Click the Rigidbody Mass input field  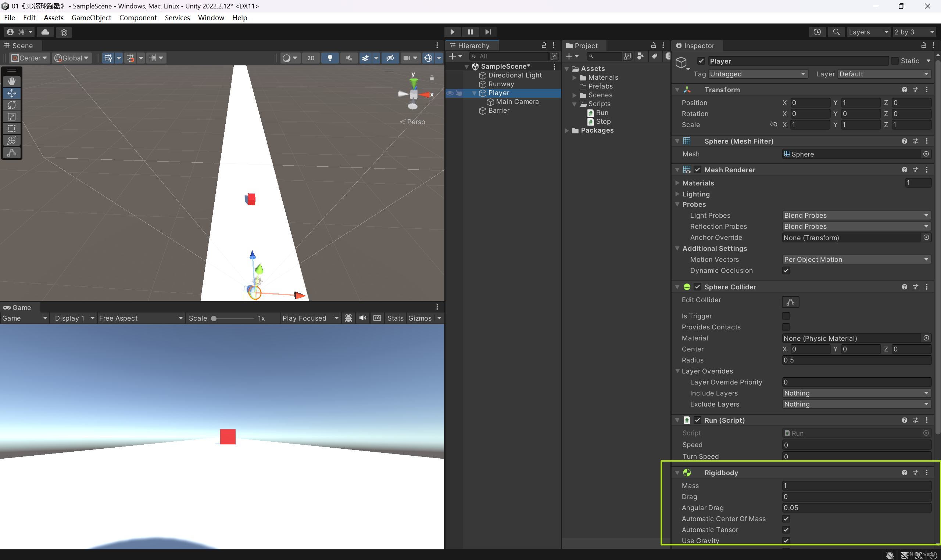point(856,486)
